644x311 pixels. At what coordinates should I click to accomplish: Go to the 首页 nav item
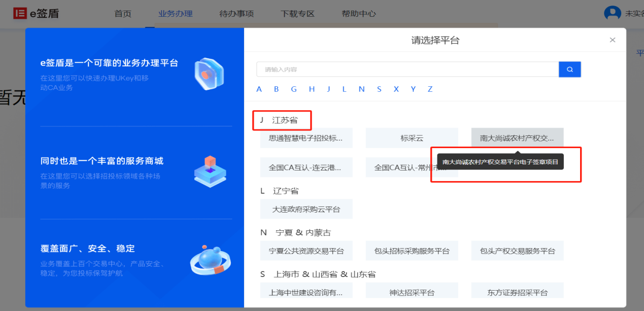point(123,14)
